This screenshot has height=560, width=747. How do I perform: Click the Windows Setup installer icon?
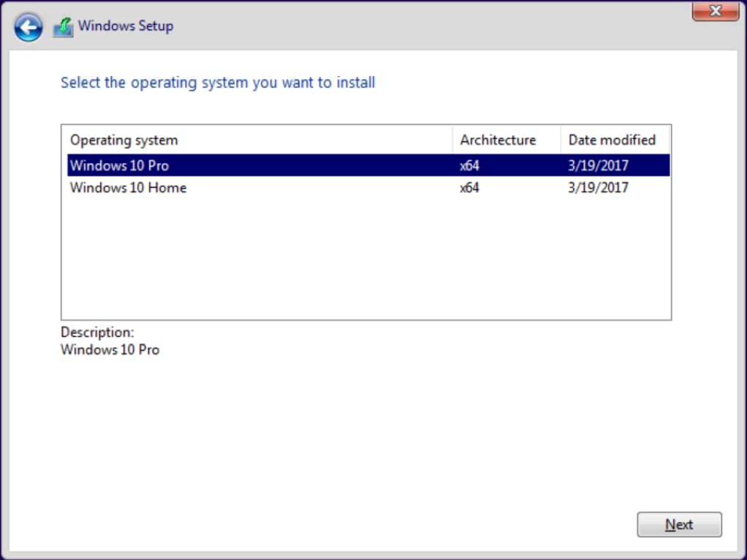64,27
